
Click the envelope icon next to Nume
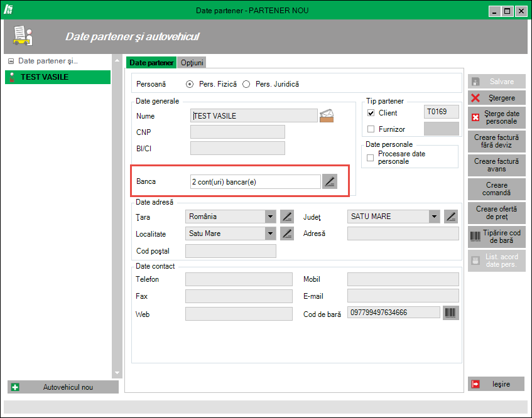(x=327, y=115)
